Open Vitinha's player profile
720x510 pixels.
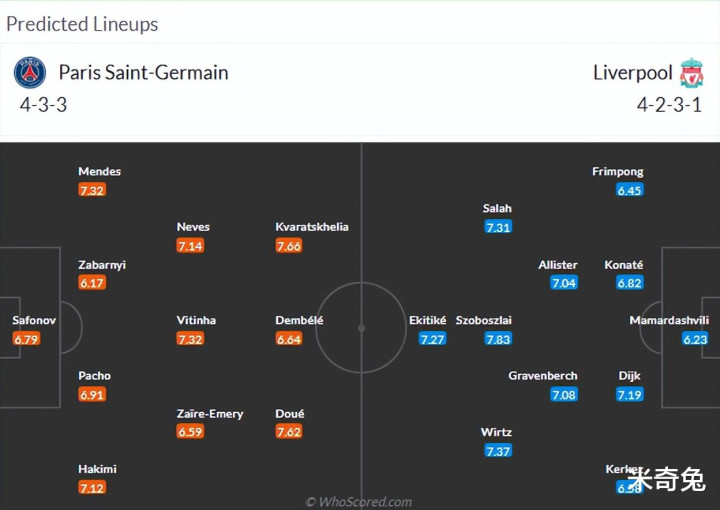pos(196,321)
